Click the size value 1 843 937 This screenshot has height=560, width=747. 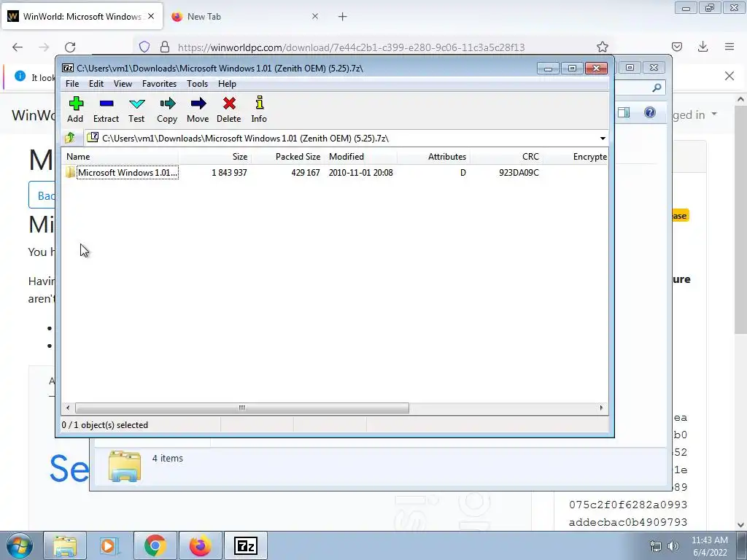pos(229,172)
